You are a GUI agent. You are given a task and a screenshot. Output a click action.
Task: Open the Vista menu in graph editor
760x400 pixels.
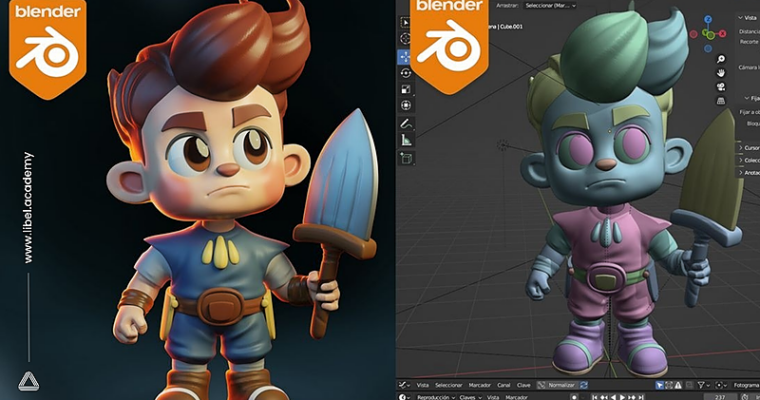423,385
